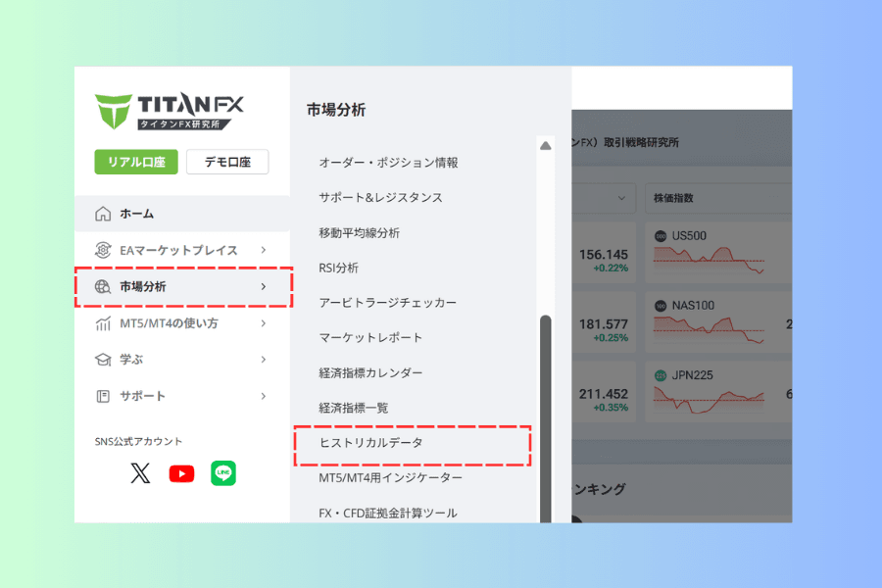Open アービトラージチェッカー submenu link
The image size is (882, 588).
(387, 303)
